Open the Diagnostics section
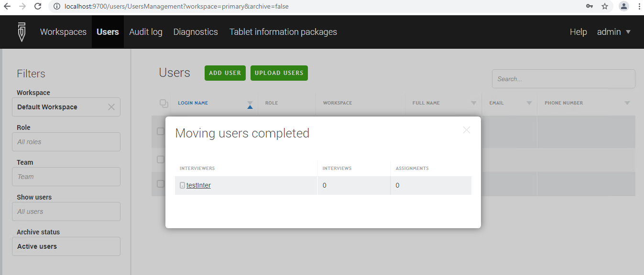Image resolution: width=644 pixels, height=275 pixels. (x=195, y=32)
